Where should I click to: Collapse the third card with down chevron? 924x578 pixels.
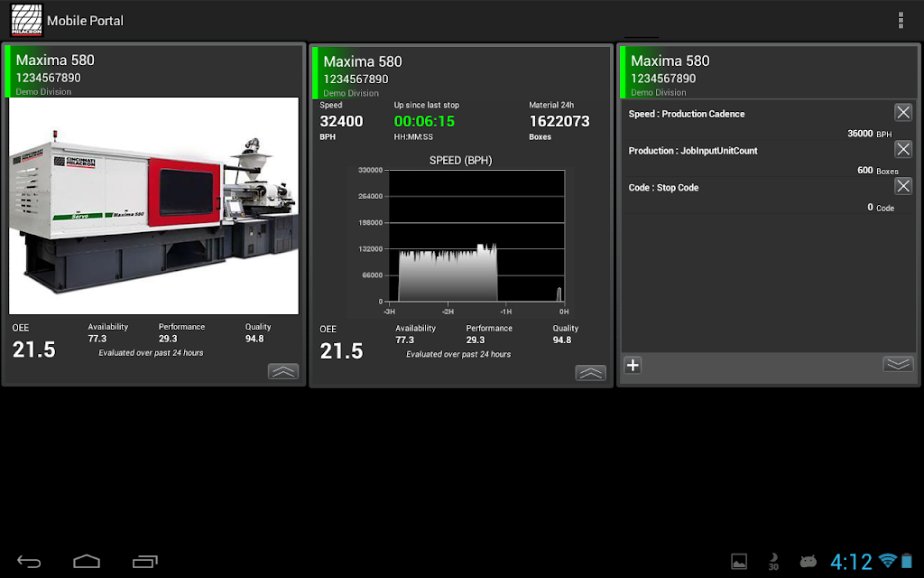pos(898,365)
